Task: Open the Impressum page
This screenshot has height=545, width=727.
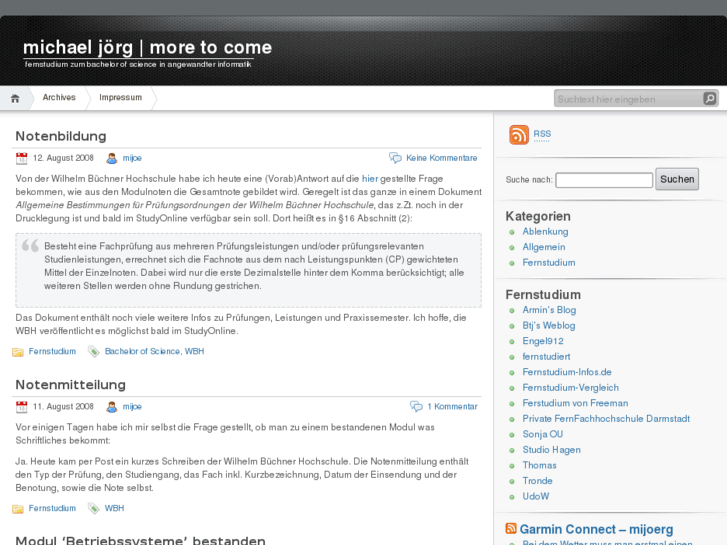Action: (x=121, y=97)
